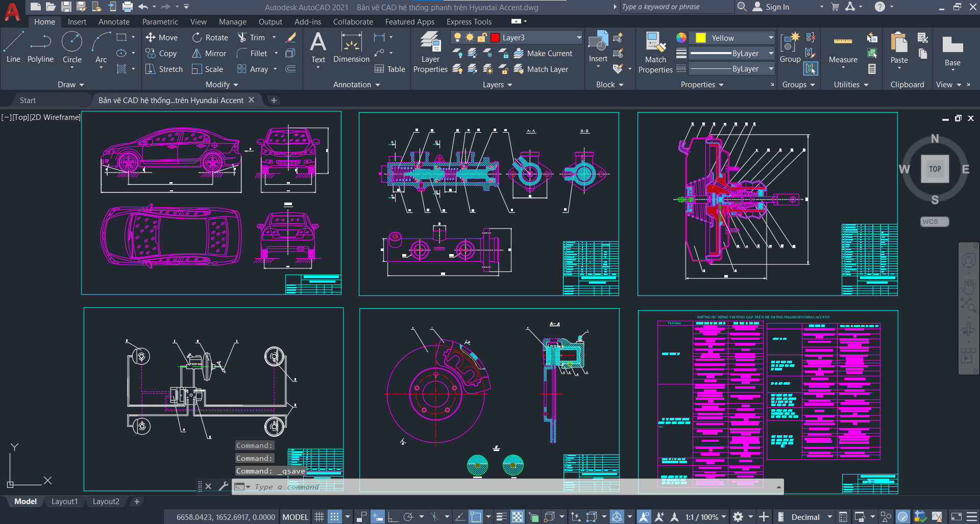Toggle MODEL space button in status bar
Viewport: 980px width, 524px height.
295,517
